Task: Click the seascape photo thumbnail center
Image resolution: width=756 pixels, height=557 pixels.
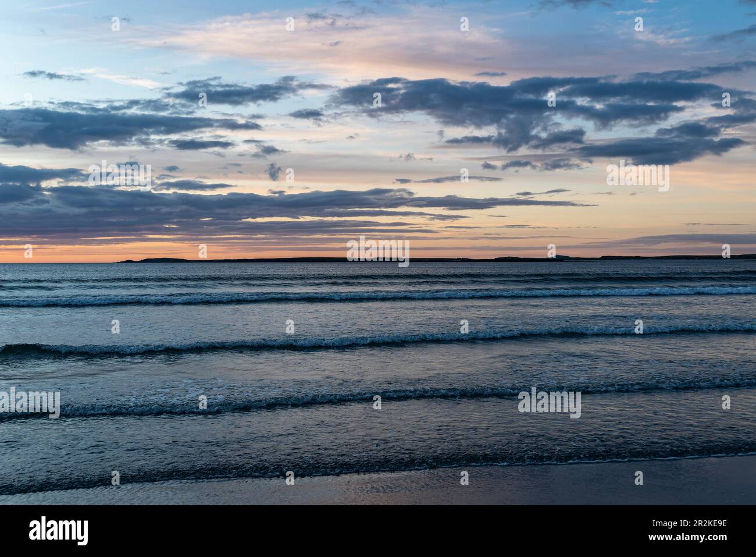Action: 378,253
